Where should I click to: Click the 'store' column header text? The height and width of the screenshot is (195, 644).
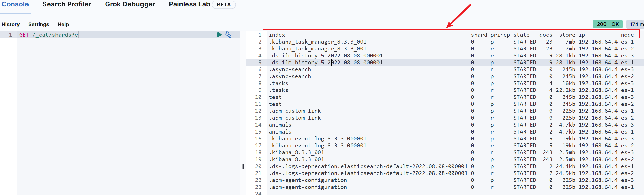click(567, 35)
